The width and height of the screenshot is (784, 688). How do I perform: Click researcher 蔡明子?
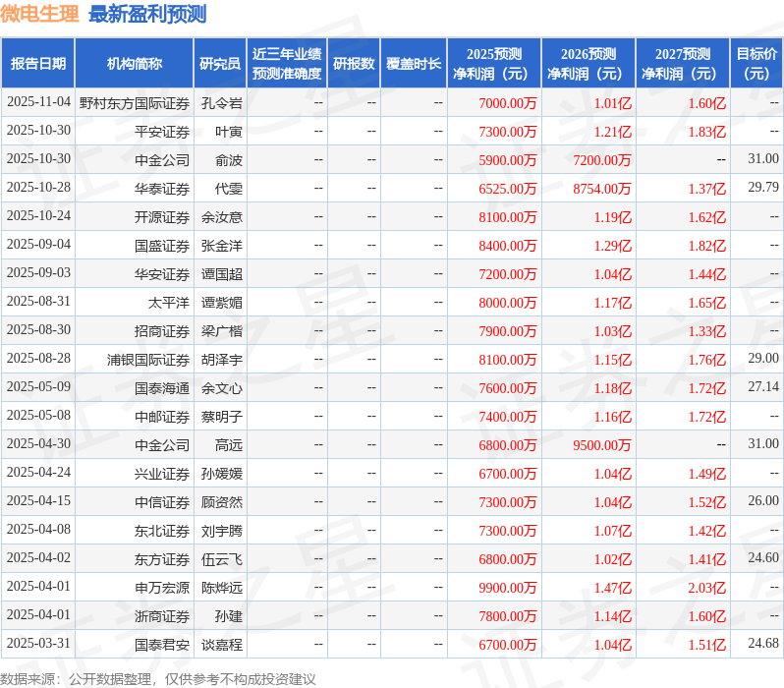[222, 418]
